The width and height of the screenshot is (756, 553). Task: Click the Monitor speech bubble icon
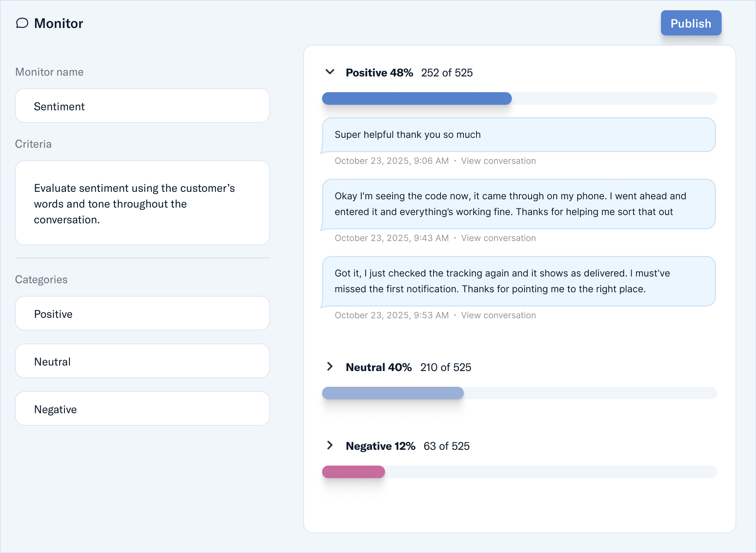point(22,23)
